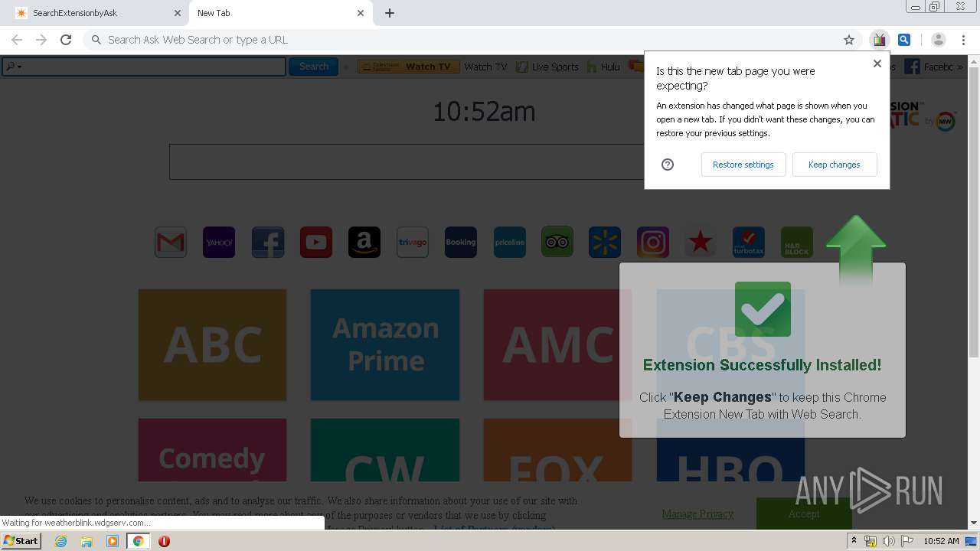Open Comedy channel tile
This screenshot has width=980, height=551.
(213, 449)
